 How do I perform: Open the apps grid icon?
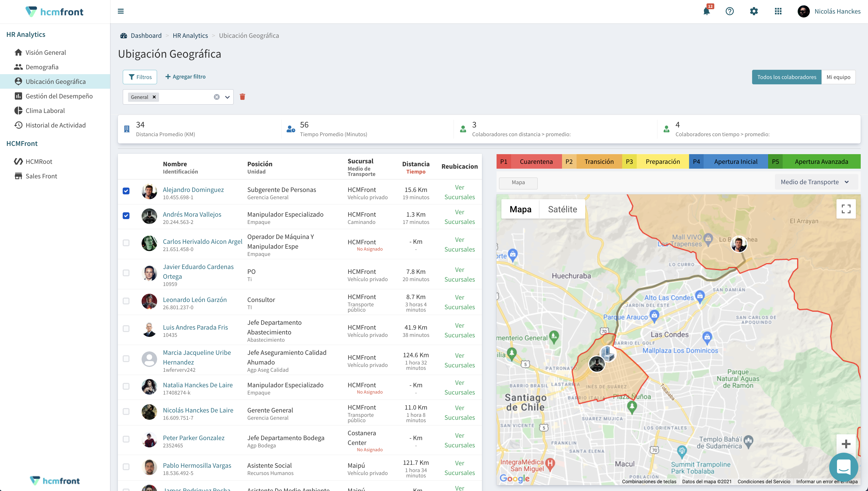click(x=778, y=11)
